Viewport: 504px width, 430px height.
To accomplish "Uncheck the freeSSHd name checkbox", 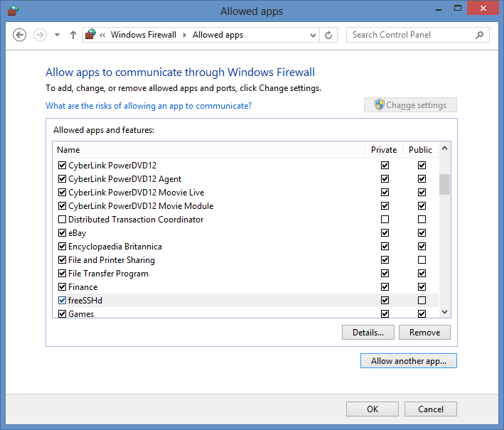I will pos(63,300).
